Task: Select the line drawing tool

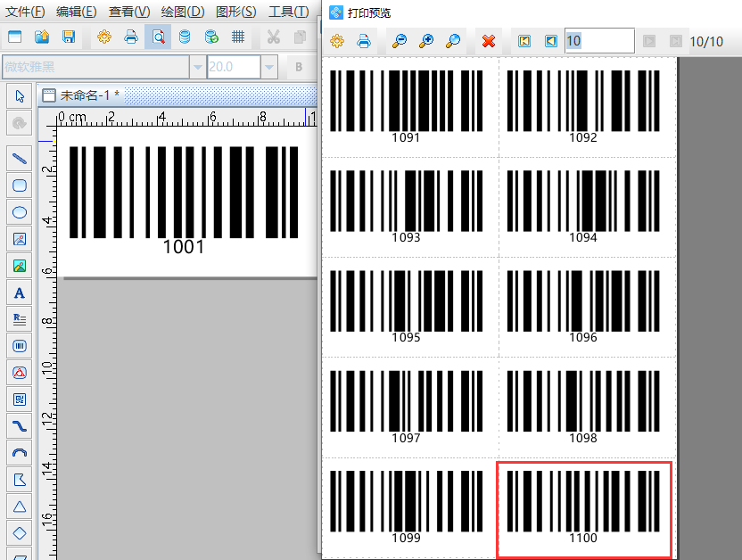Action: tap(20, 159)
